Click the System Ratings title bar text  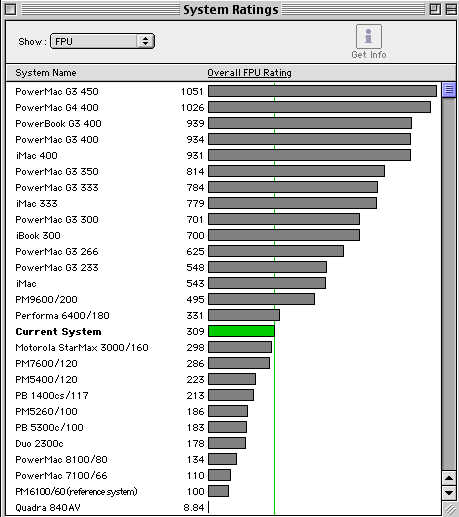(x=231, y=9)
